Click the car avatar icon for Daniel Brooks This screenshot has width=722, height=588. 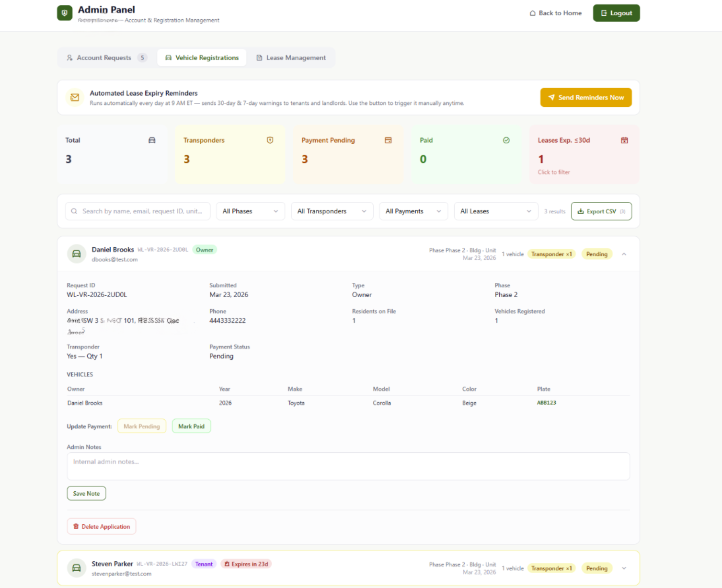pos(77,254)
